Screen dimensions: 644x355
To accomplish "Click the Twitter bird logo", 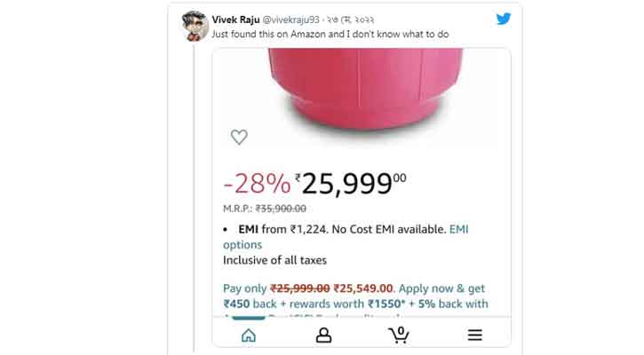I will 504,19.
